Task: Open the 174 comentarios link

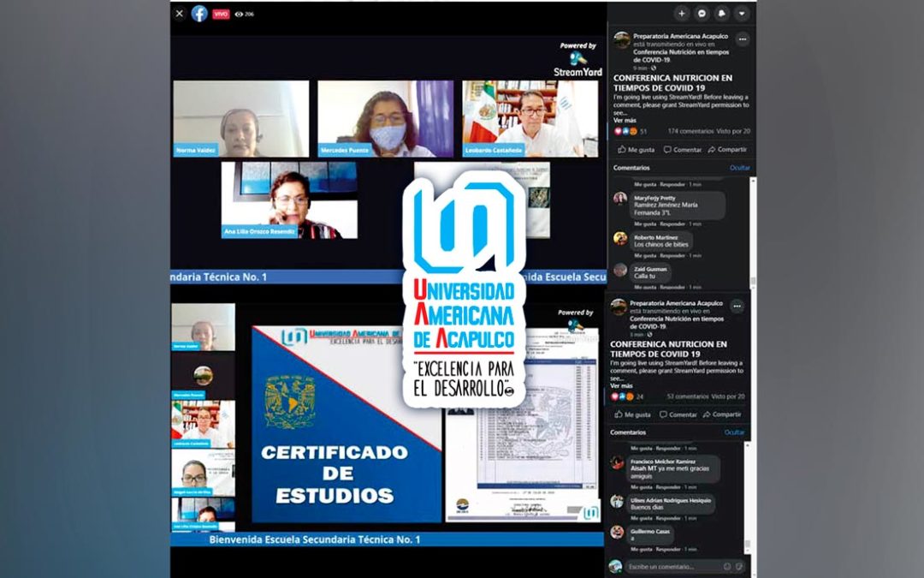Action: tap(690, 131)
